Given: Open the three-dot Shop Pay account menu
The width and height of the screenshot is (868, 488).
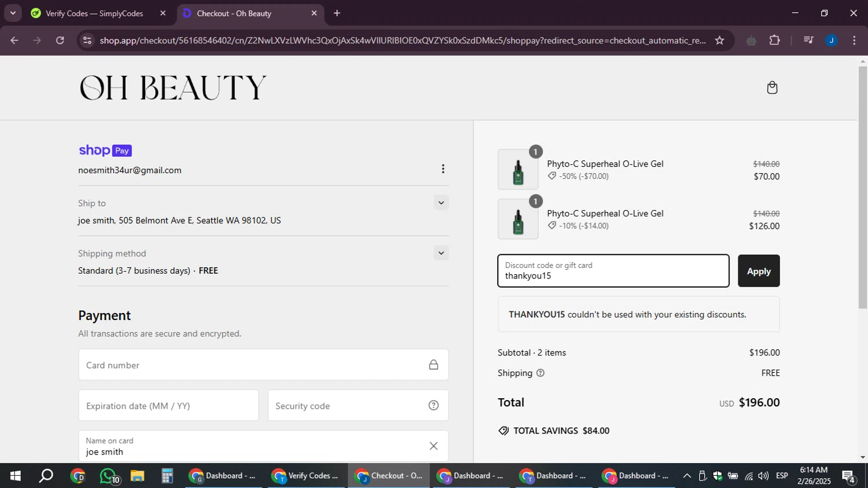Looking at the screenshot, I should tap(443, 169).
